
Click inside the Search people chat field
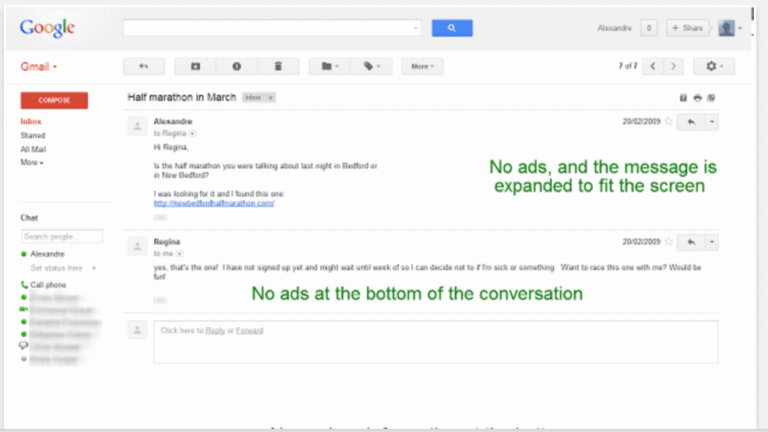point(62,237)
